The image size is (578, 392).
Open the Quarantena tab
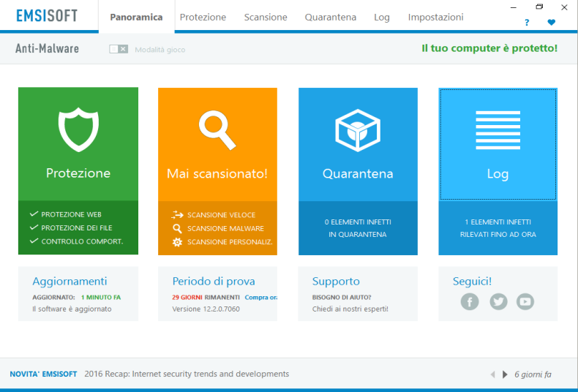(330, 18)
